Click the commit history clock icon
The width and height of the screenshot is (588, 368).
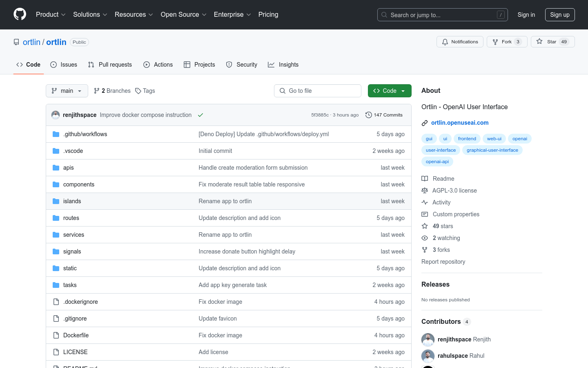[368, 115]
